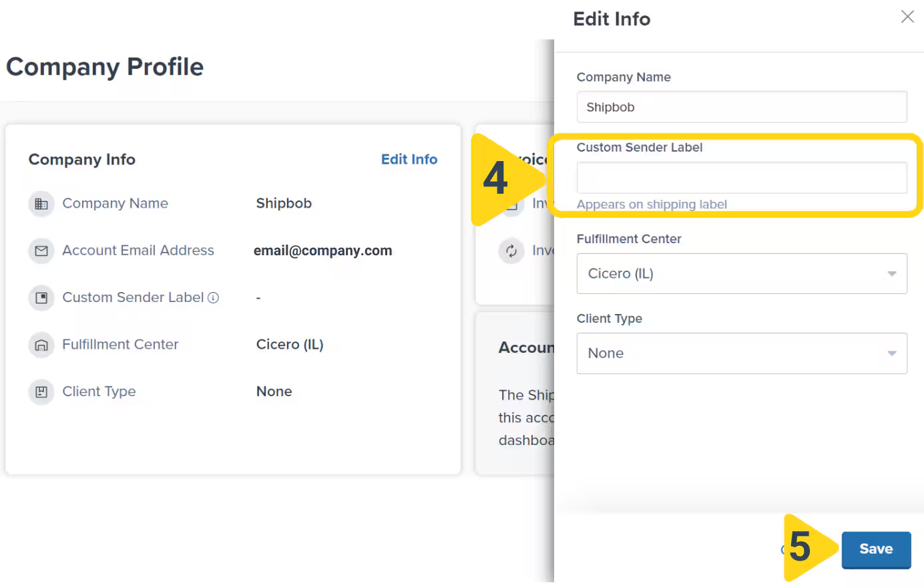Click the Company Profile page heading
Image resolution: width=924 pixels, height=588 pixels.
(x=105, y=67)
